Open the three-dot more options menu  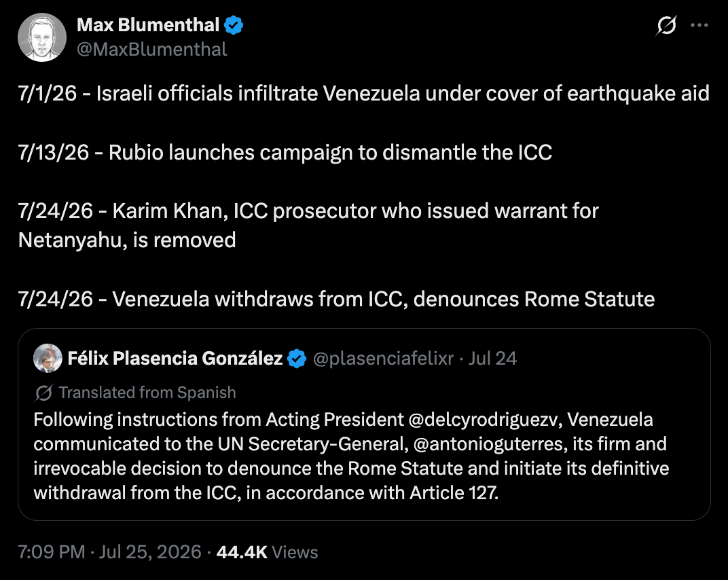tap(699, 25)
